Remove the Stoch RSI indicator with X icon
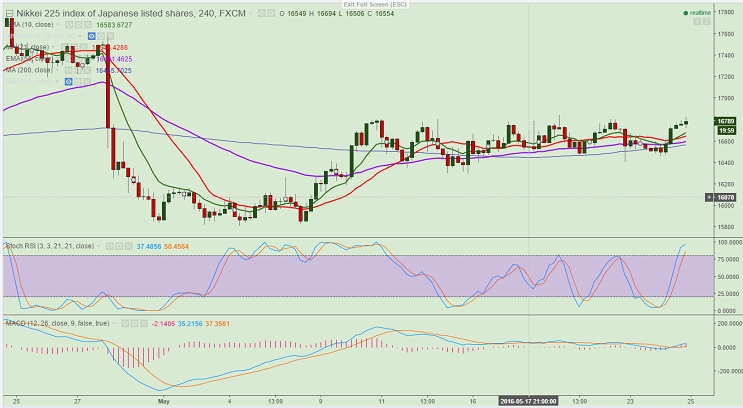Image resolution: width=743 pixels, height=408 pixels. [128, 246]
